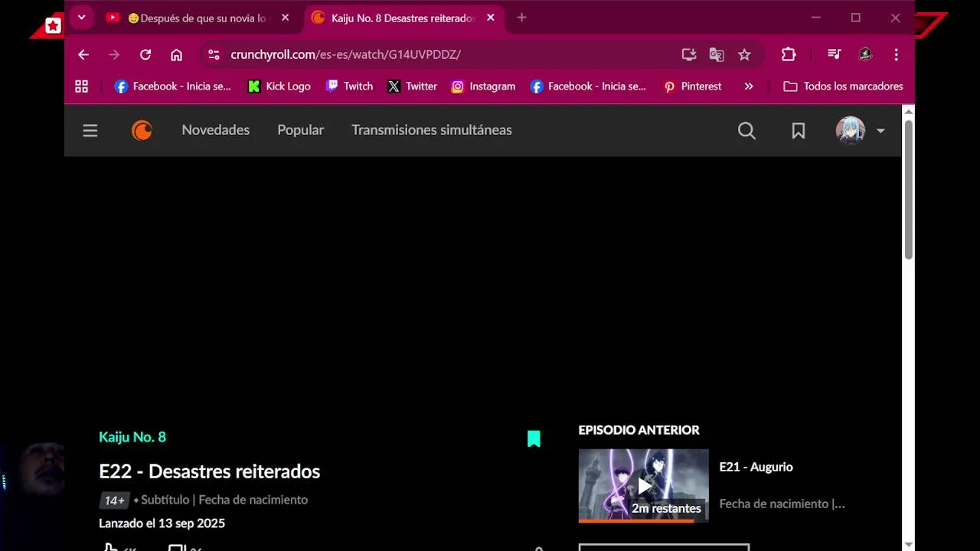
Task: Close the Kaiju No. 8 Crunchyroll tab
Action: [491, 18]
